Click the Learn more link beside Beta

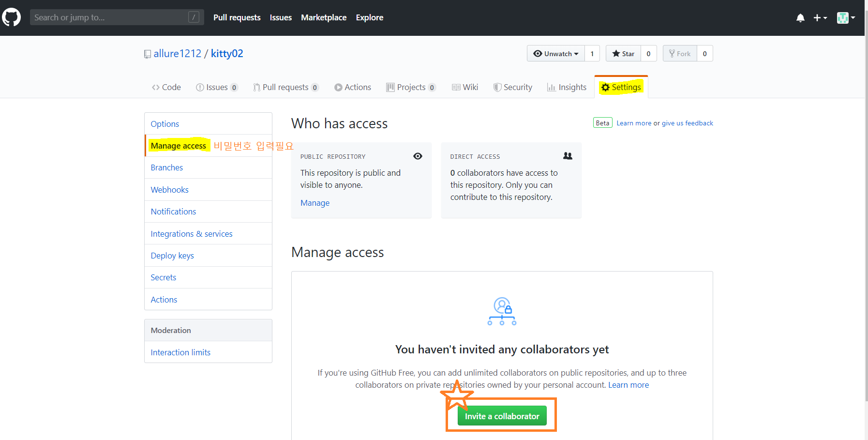634,123
